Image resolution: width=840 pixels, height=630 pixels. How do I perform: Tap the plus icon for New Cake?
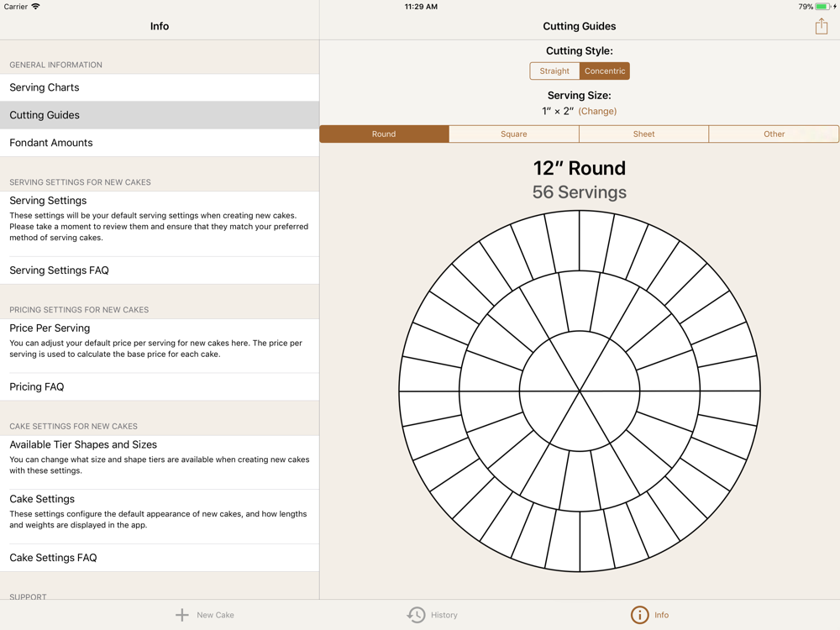tap(182, 615)
